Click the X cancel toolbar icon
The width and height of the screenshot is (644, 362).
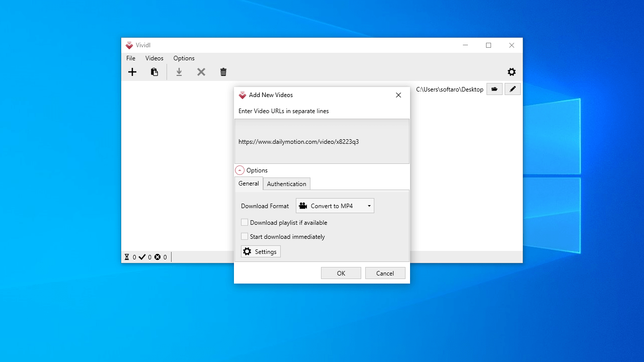[x=201, y=72]
